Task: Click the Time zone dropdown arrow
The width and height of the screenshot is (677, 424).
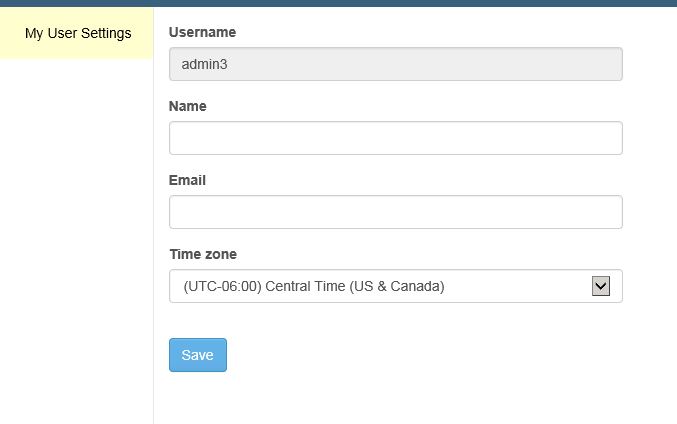Action: [601, 286]
